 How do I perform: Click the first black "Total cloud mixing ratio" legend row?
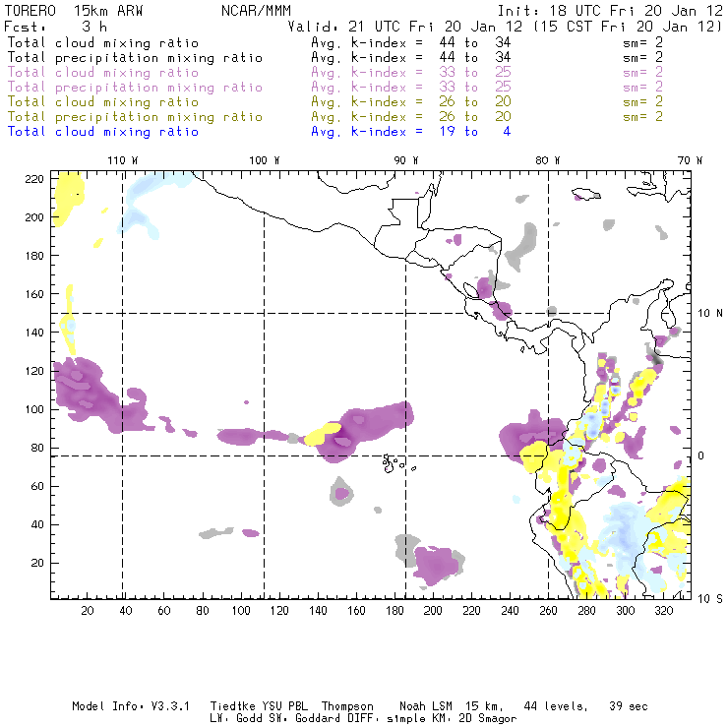(103, 43)
